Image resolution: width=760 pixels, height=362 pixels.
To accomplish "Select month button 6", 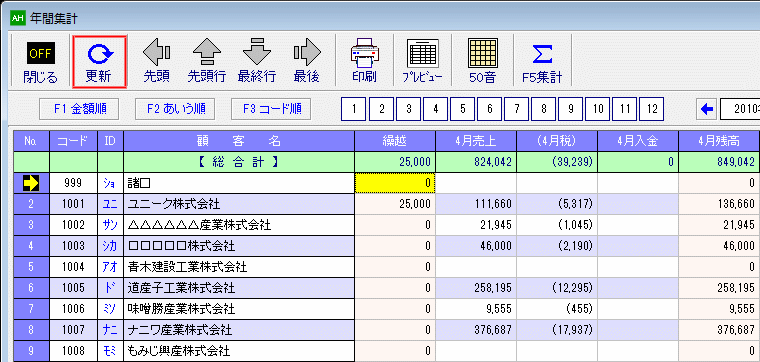I will point(489,109).
